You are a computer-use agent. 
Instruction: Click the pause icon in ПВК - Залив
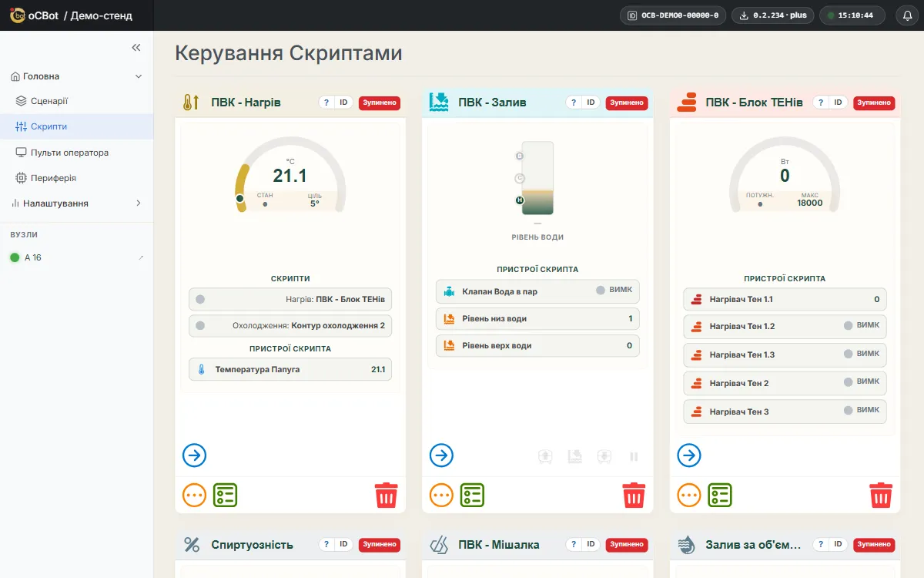coord(634,457)
